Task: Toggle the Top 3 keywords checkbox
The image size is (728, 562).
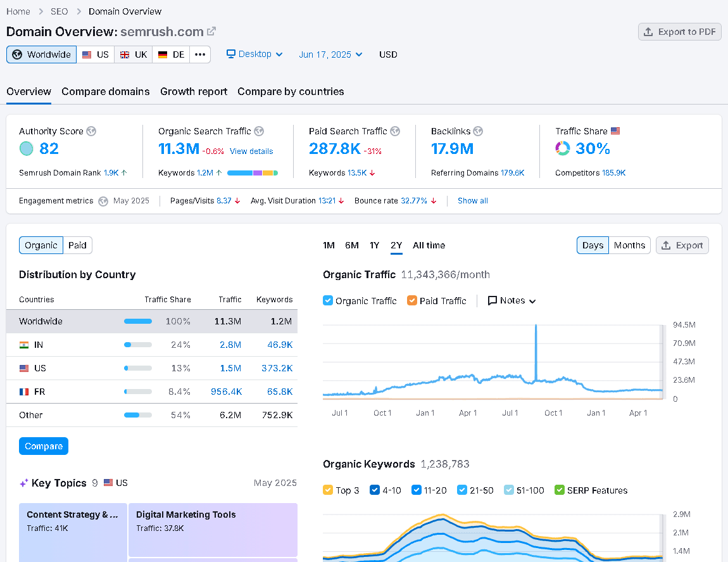Action: coord(328,490)
